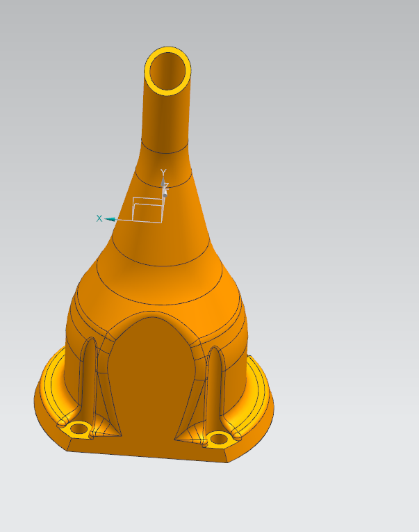Select the X axis label
Screen dimensions: 419x532
99,218
